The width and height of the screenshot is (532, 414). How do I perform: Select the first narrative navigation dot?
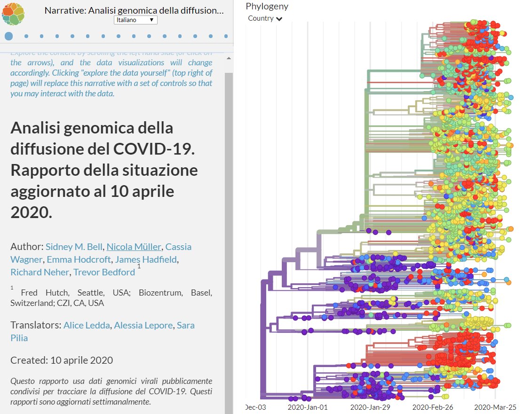tap(8, 36)
